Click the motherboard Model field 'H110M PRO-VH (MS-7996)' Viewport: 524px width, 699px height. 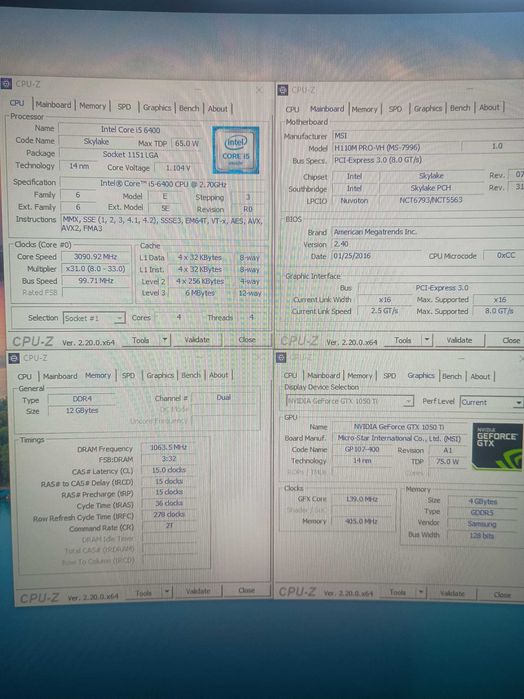click(x=395, y=148)
